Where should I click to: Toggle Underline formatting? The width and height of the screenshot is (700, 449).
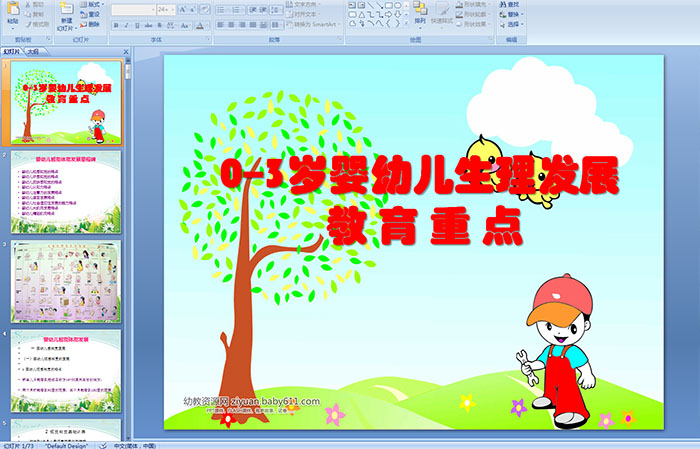[x=137, y=25]
